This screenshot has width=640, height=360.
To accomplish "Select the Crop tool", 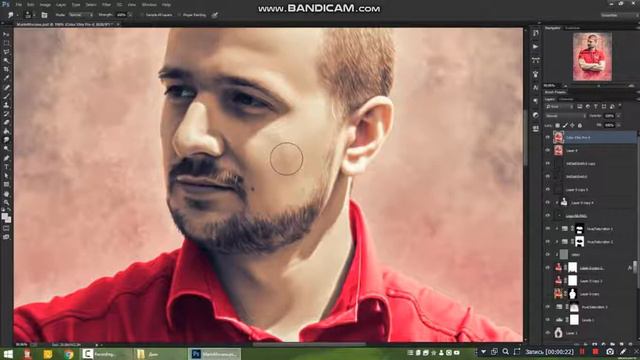I will [6, 69].
